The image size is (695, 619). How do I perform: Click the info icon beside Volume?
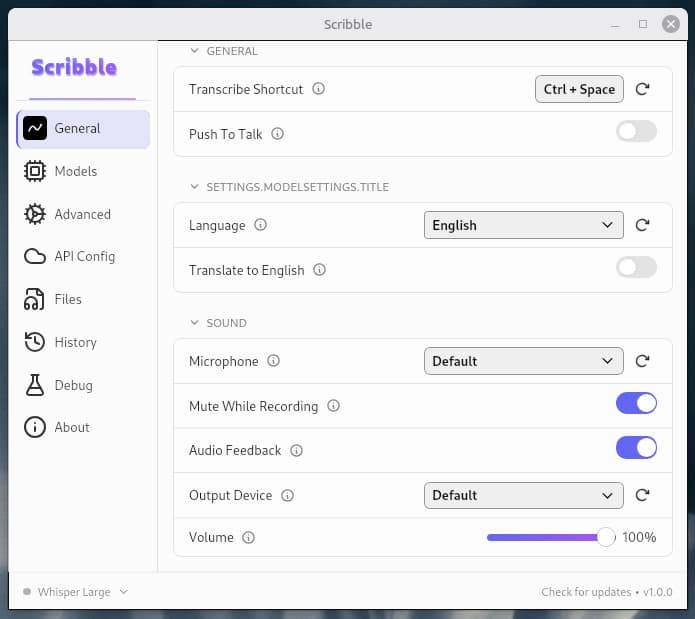(249, 538)
